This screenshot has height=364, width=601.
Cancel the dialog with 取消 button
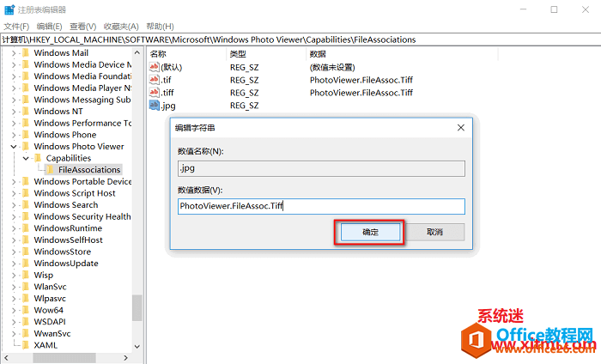click(434, 232)
